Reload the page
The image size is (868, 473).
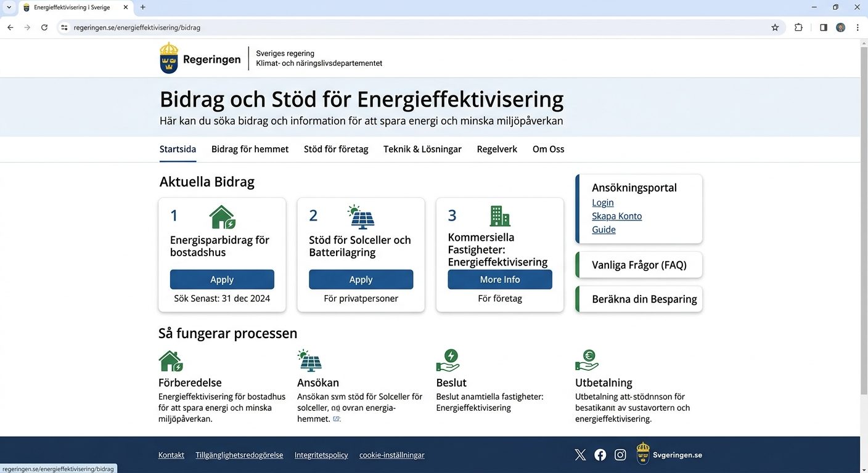[44, 28]
